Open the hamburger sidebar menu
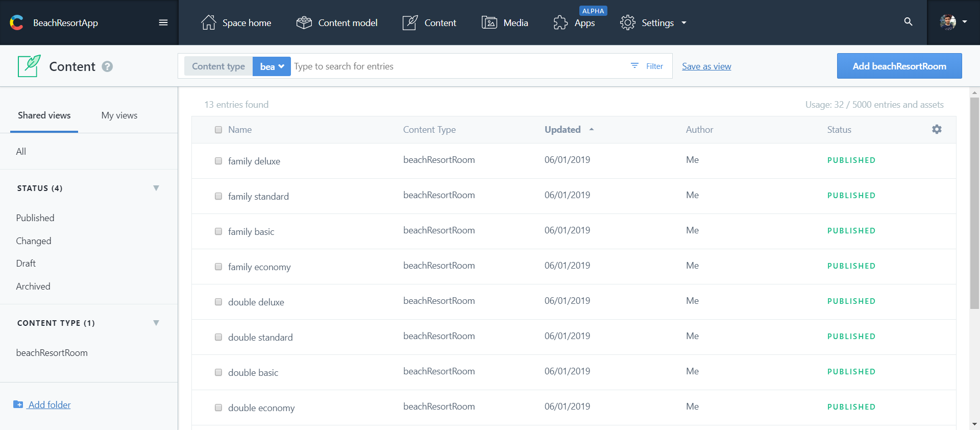 (x=163, y=22)
